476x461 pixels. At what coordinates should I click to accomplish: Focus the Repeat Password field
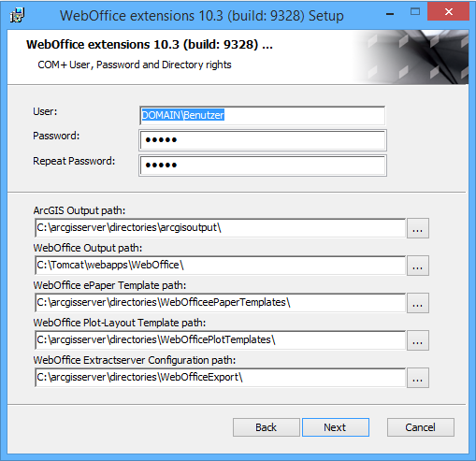point(263,166)
